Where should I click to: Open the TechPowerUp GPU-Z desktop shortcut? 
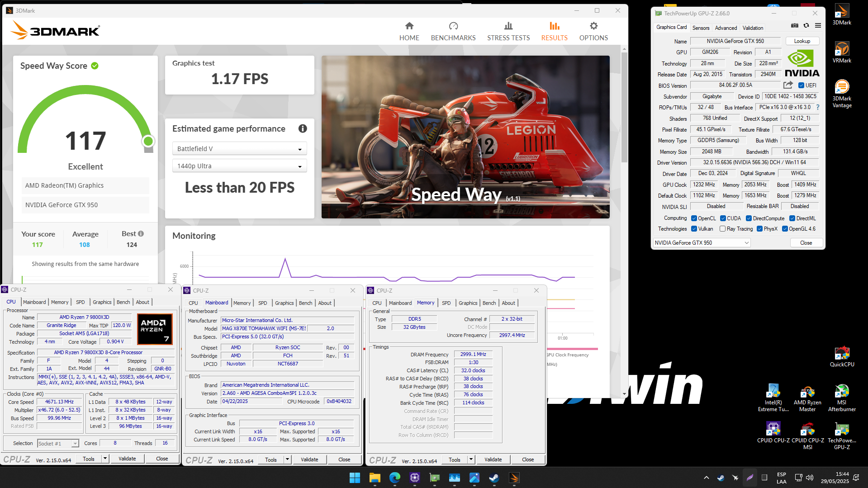[842, 436]
